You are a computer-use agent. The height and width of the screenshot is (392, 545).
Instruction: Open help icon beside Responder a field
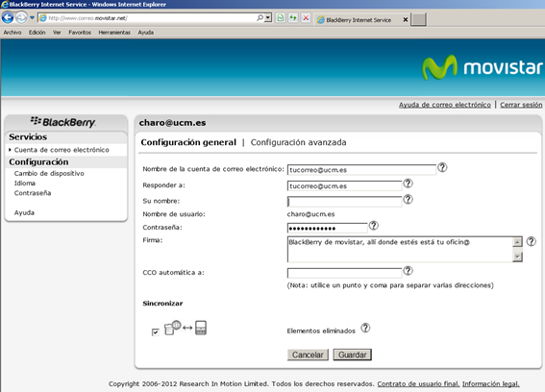pos(408,184)
